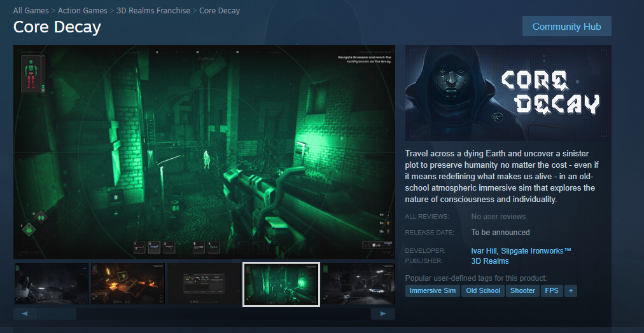The image size is (644, 333).
Task: Click 'To be announced' release date
Action: point(500,233)
